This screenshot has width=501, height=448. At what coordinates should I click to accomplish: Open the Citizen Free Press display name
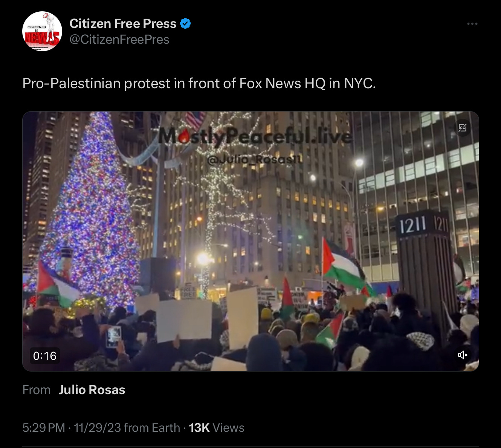click(123, 24)
